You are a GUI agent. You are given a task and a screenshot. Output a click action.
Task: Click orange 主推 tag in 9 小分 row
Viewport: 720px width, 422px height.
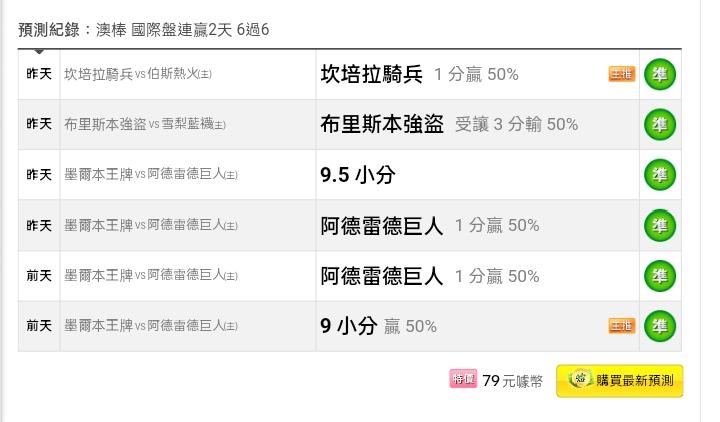click(x=622, y=326)
